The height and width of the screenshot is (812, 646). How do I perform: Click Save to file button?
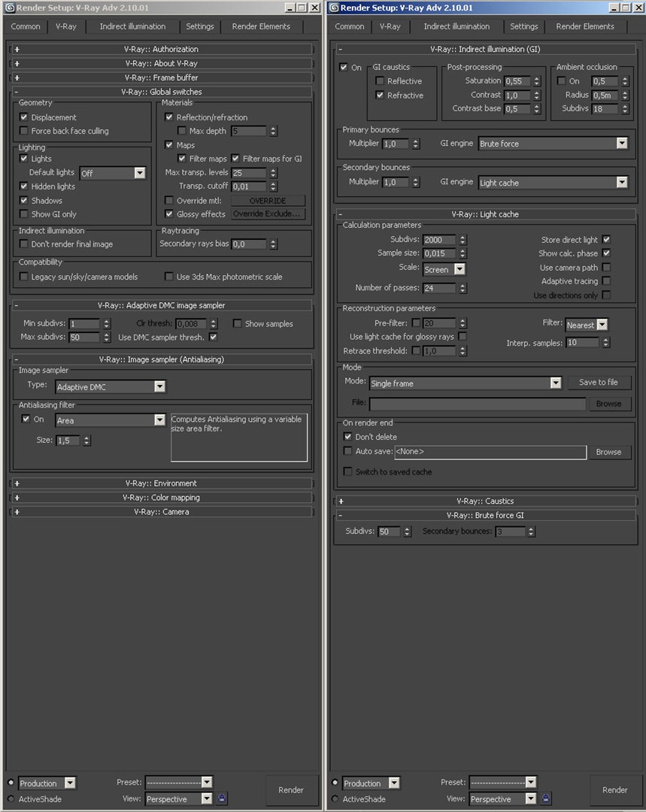(599, 382)
